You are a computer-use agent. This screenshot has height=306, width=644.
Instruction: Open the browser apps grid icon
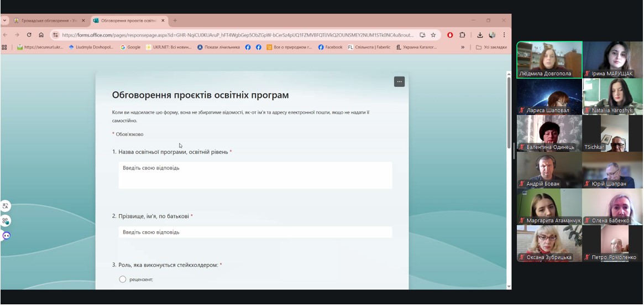[x=4, y=48]
